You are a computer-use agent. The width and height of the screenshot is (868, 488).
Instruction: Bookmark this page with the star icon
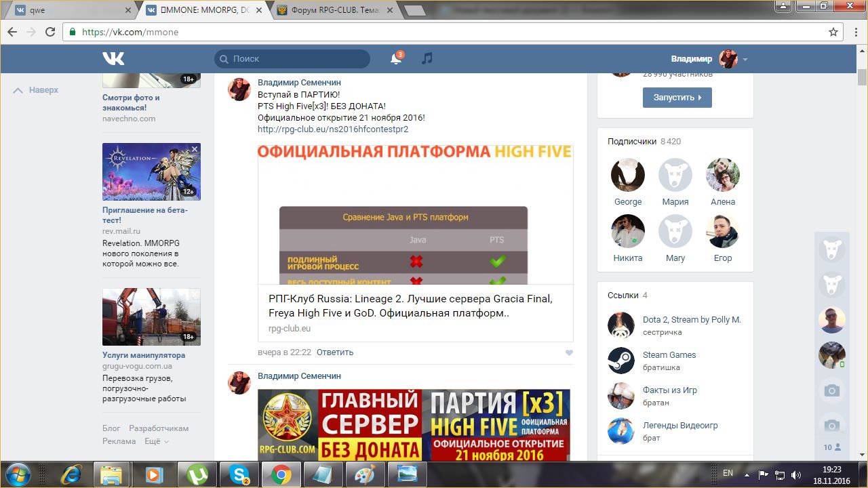click(x=833, y=32)
